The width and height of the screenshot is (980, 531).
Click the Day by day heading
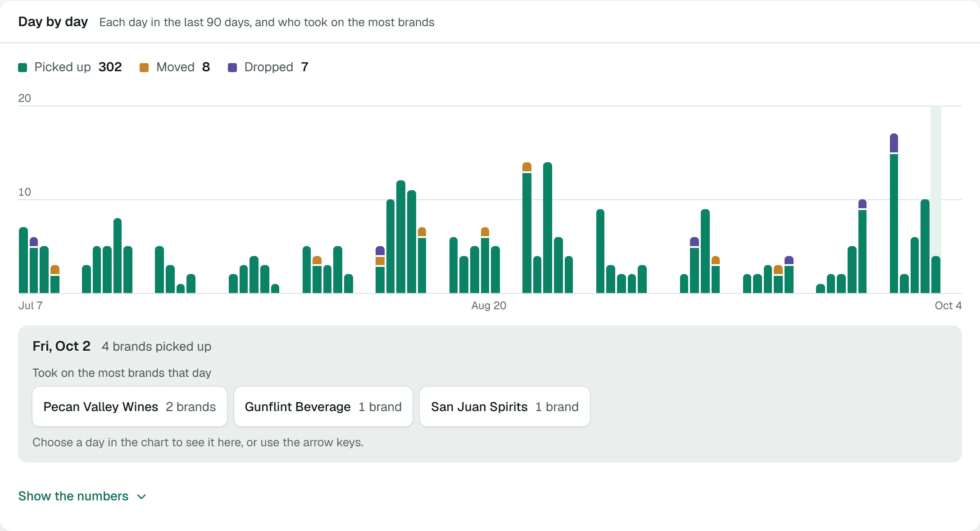tap(53, 22)
